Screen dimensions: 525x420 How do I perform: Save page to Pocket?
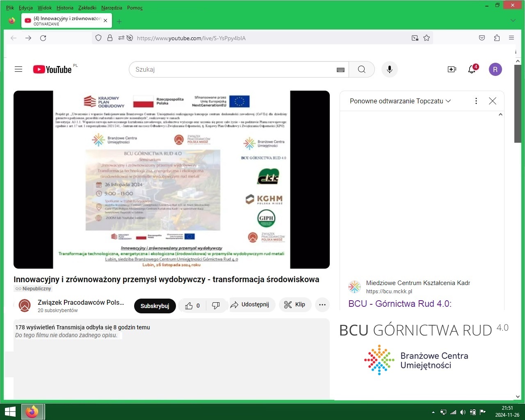pos(482,38)
